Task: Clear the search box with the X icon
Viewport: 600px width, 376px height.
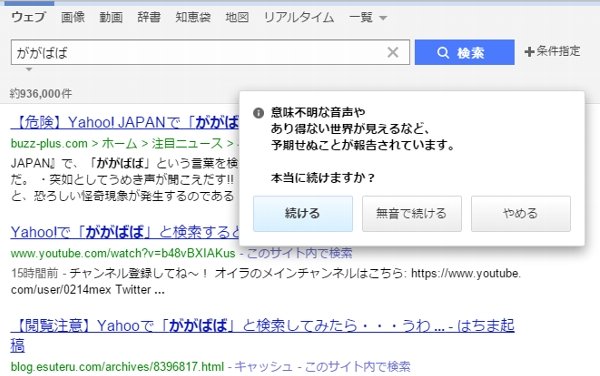Action: [393, 52]
